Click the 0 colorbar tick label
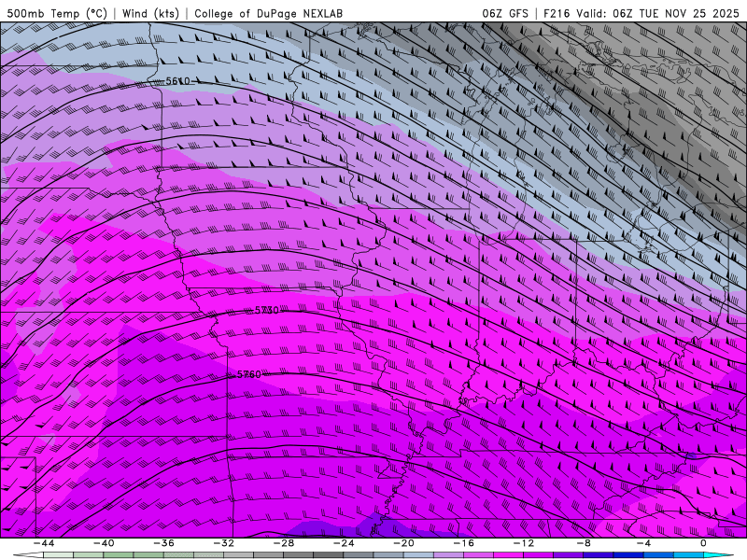 coord(704,543)
